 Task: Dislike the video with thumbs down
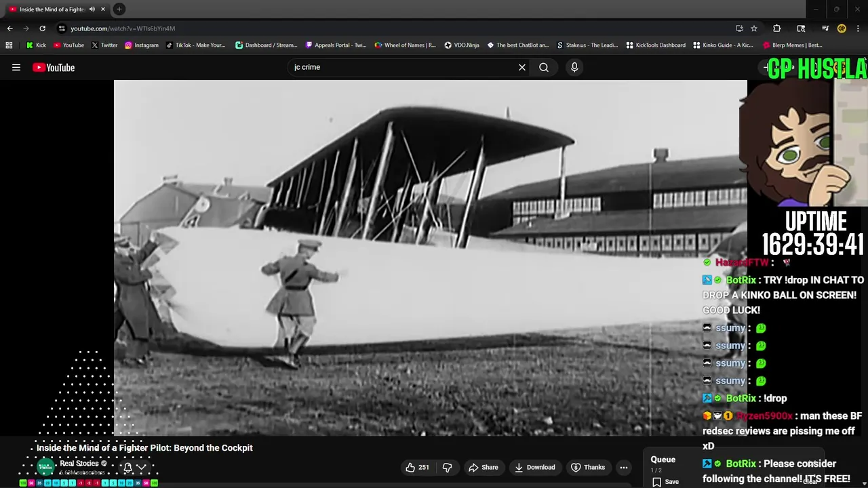(x=447, y=467)
